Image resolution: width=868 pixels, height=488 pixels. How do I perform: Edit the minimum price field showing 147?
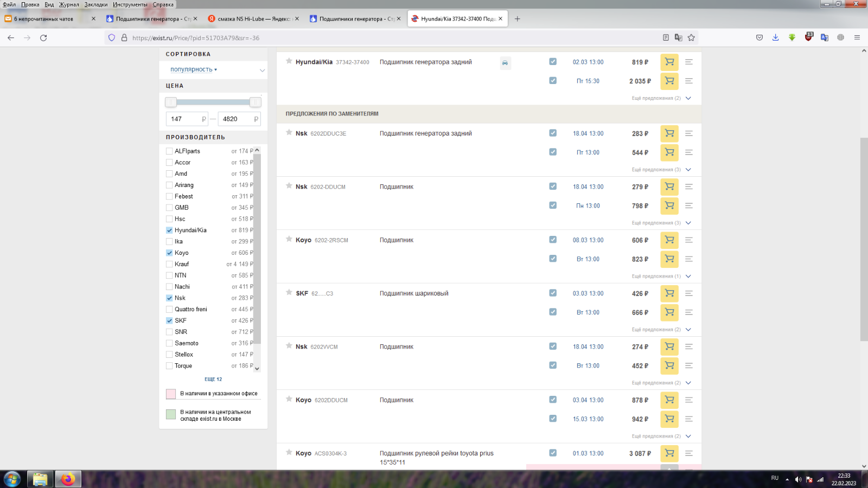tap(187, 119)
